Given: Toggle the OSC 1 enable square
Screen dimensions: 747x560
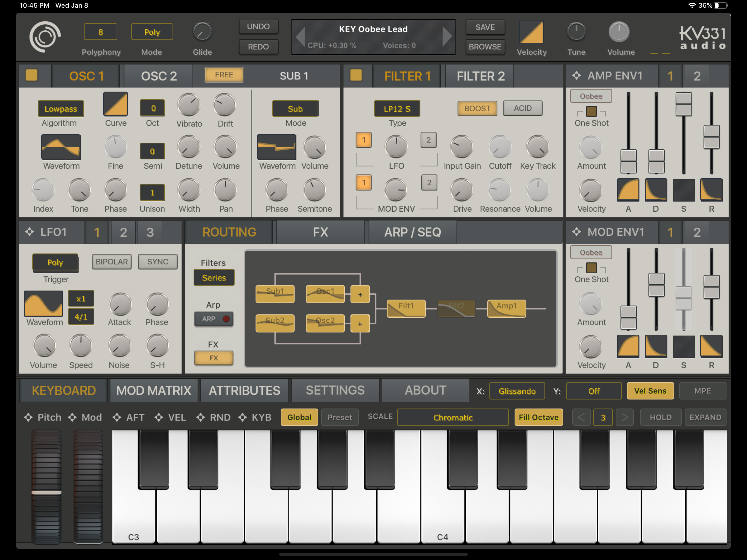Looking at the screenshot, I should tap(32, 75).
